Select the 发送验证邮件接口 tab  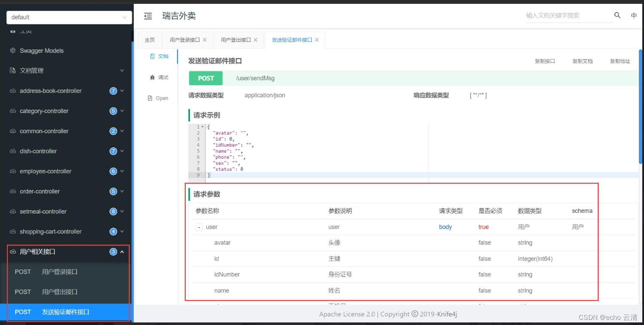click(292, 40)
